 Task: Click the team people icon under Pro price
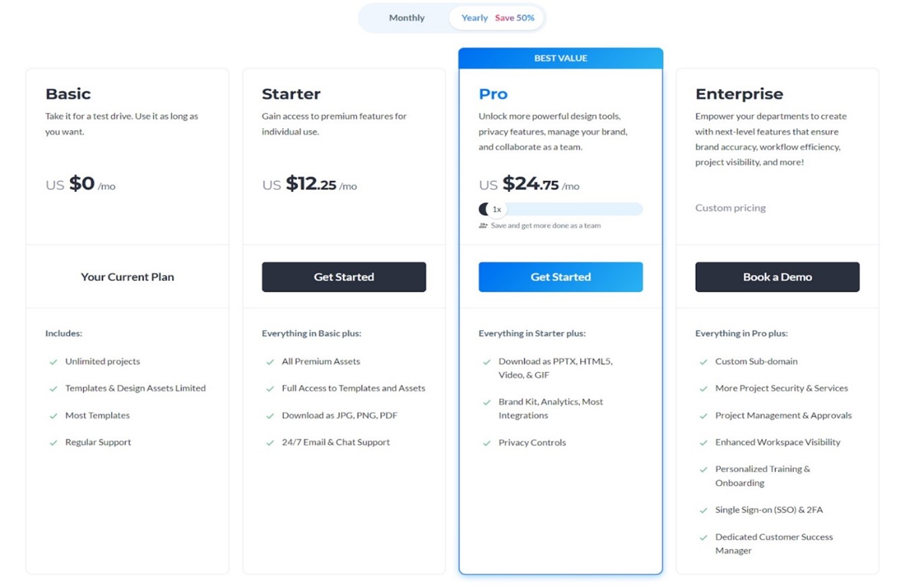click(483, 226)
